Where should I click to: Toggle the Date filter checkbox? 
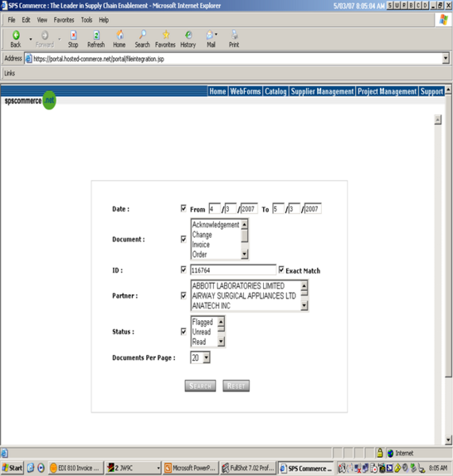184,208
